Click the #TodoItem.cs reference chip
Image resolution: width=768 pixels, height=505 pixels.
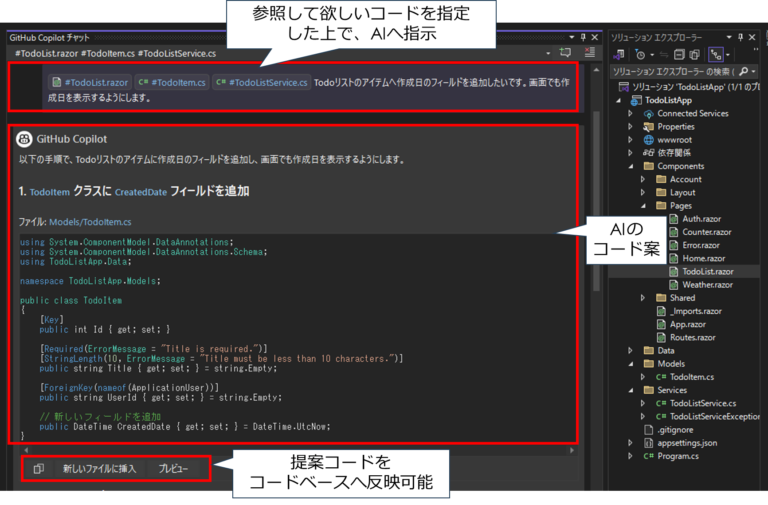pos(172,82)
